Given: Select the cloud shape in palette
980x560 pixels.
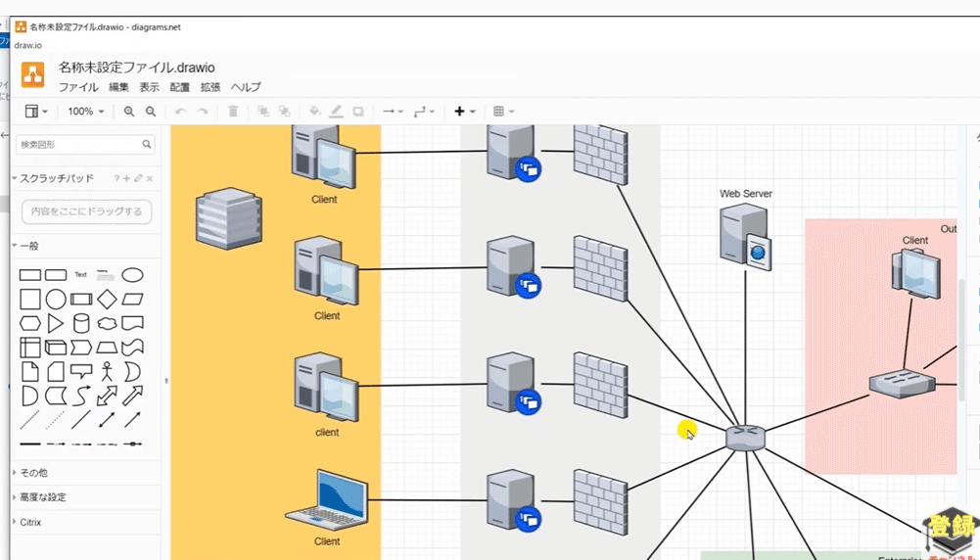Looking at the screenshot, I should click(107, 323).
